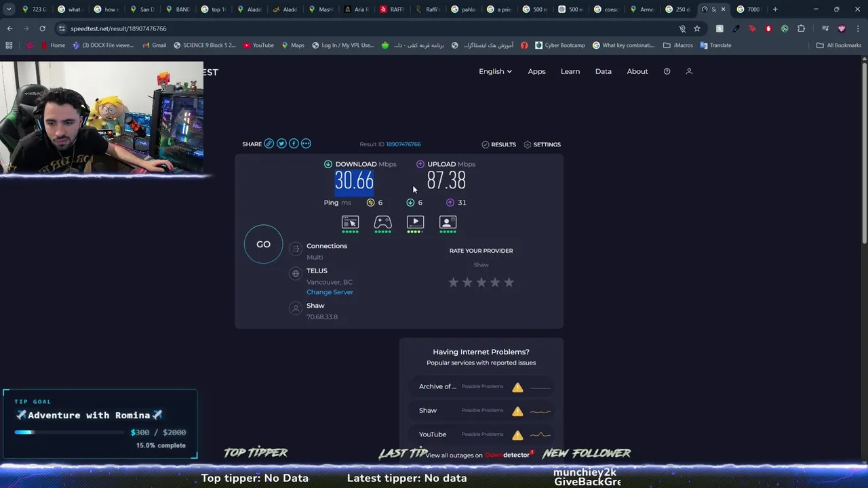Image resolution: width=868 pixels, height=488 pixels.
Task: Go back with browser back arrow
Action: coord(9,28)
